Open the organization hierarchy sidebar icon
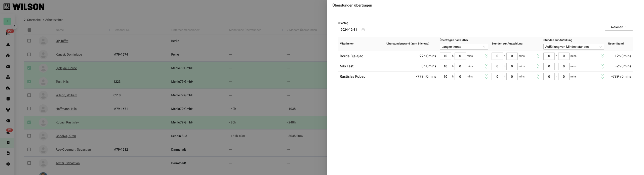This screenshot has height=175, width=644. 8,77
